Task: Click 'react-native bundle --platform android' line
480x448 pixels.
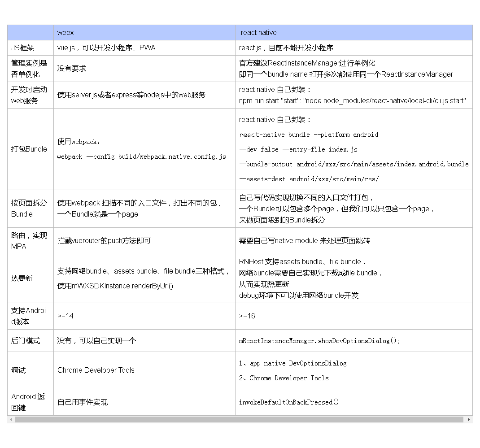Action: tap(309, 135)
